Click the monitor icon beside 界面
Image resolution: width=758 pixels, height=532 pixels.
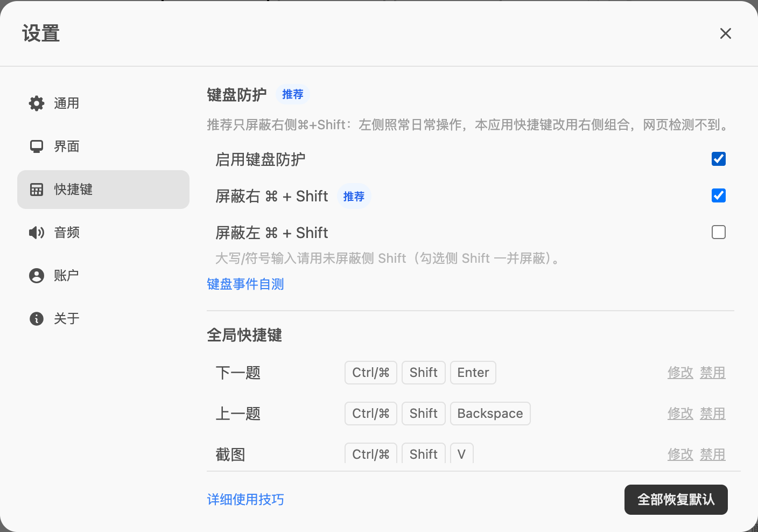(x=37, y=146)
